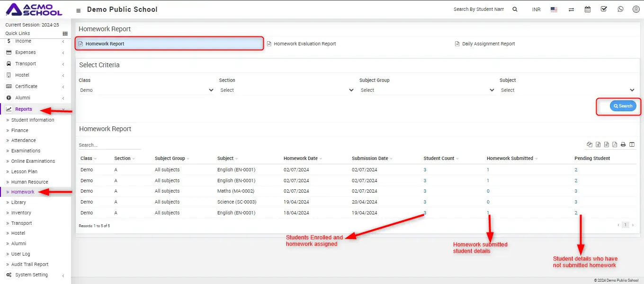Export the homework report as PDF
The width and height of the screenshot is (644, 284).
615,145
